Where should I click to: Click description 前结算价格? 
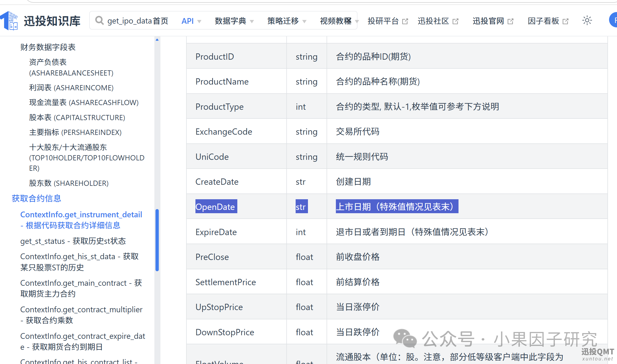pyautogui.click(x=357, y=282)
